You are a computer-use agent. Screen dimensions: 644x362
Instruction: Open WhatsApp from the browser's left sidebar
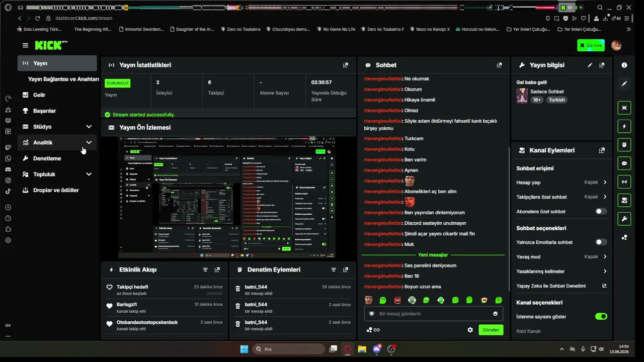tap(8, 158)
